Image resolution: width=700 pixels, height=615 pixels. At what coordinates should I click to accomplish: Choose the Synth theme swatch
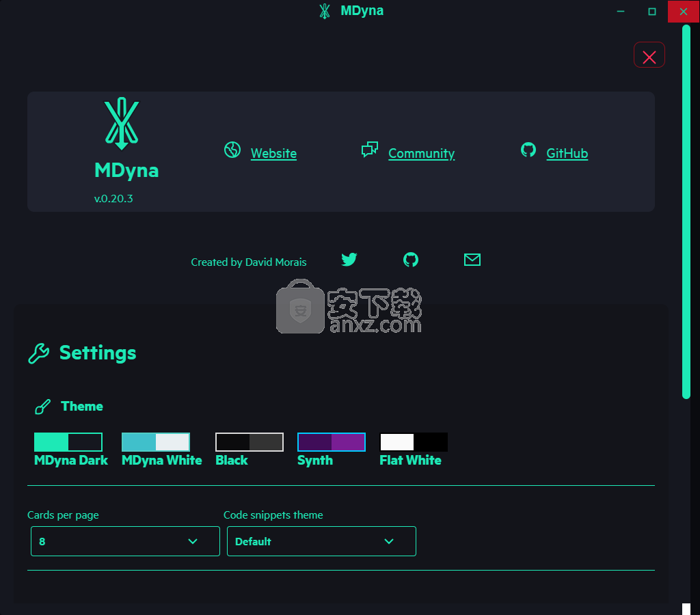point(332,442)
